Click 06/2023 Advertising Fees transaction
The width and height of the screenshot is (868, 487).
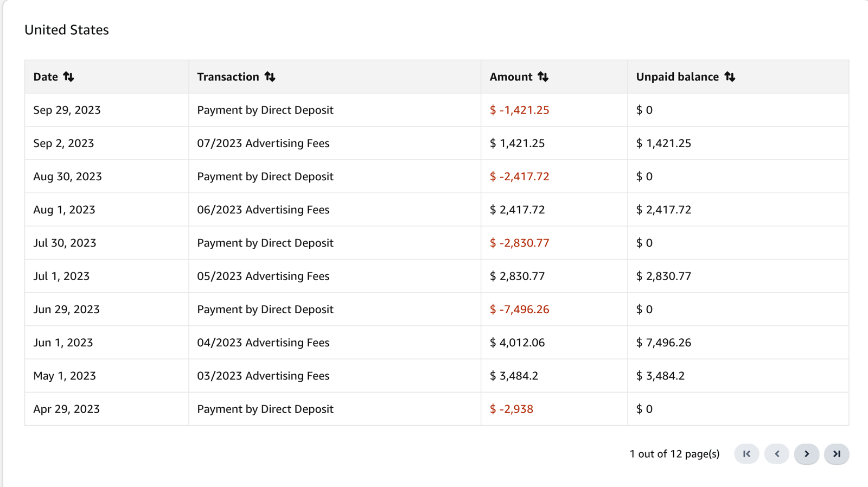pos(263,210)
